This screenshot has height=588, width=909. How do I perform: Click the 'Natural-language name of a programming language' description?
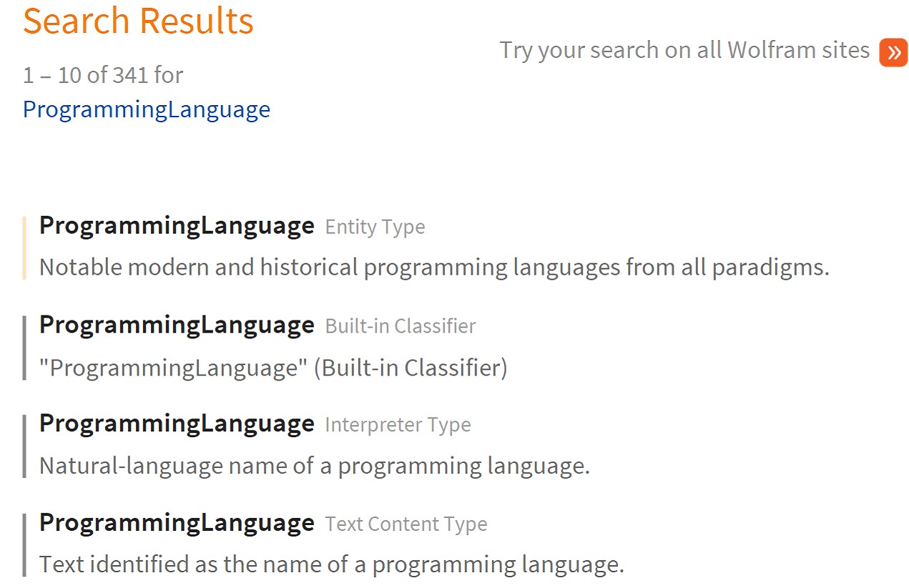click(315, 466)
